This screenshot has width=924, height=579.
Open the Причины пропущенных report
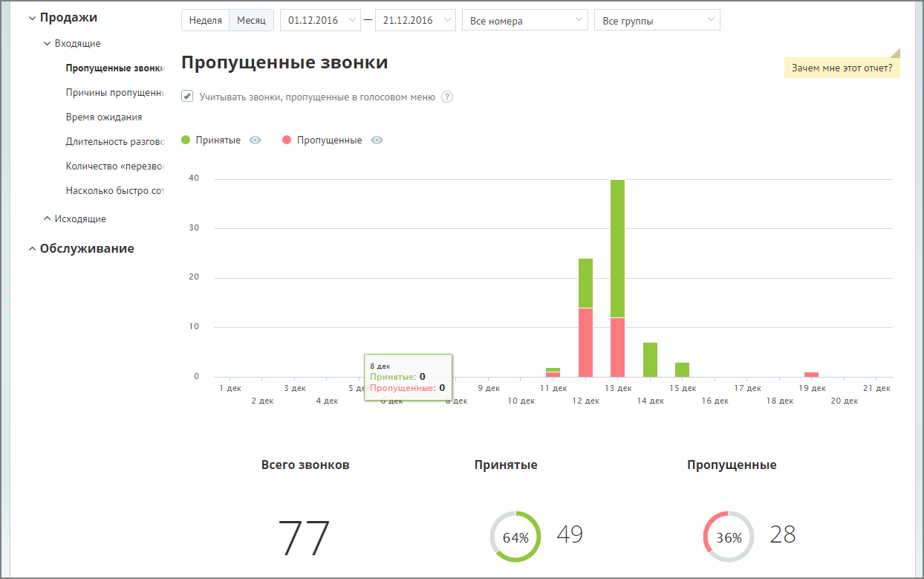point(114,93)
